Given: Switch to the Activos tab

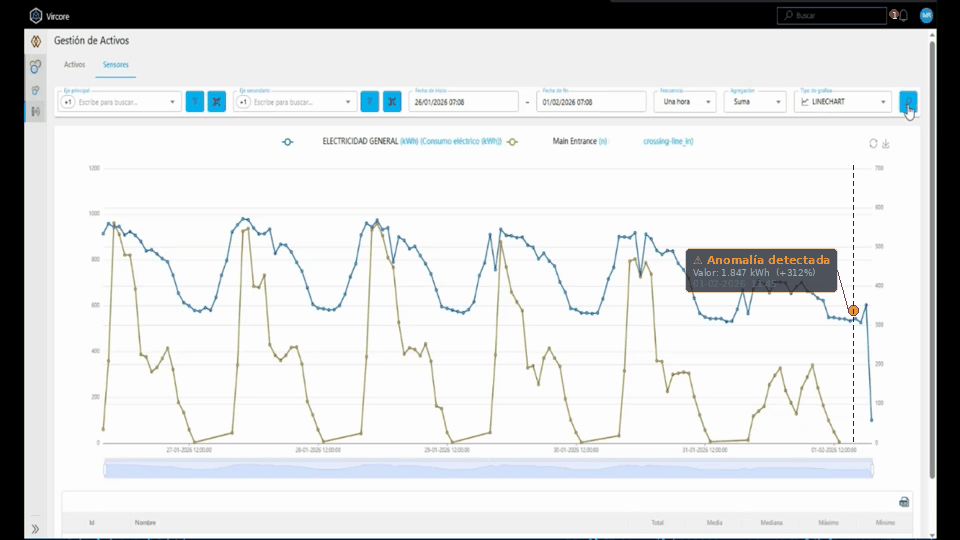Looking at the screenshot, I should tap(75, 64).
